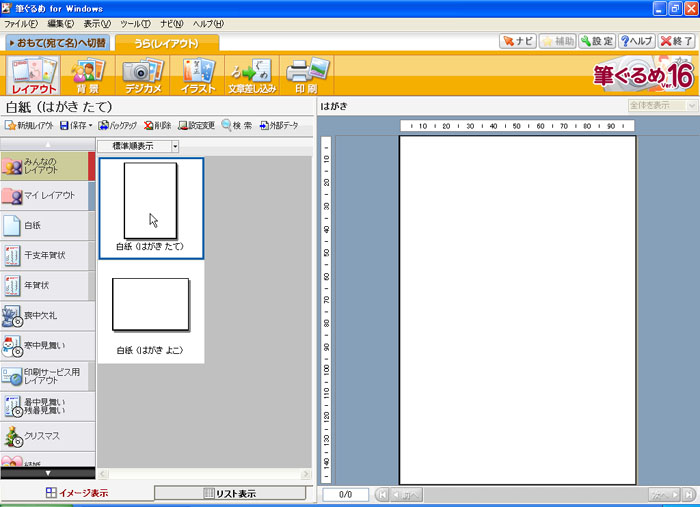Viewport: 700px width, 507px height.
Task: Click the バックアップ backup icon
Action: 117,126
